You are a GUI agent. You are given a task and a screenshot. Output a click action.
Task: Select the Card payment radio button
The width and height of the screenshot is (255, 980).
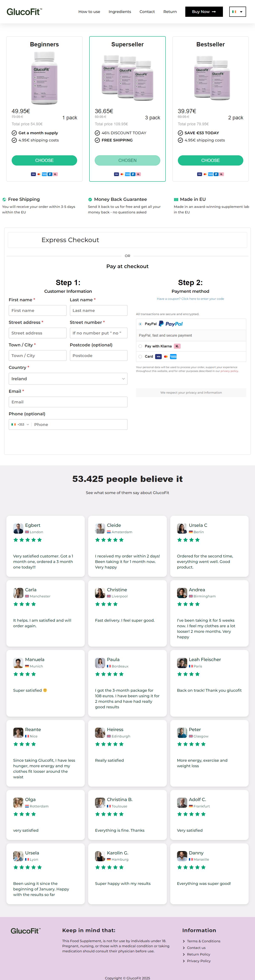140,356
